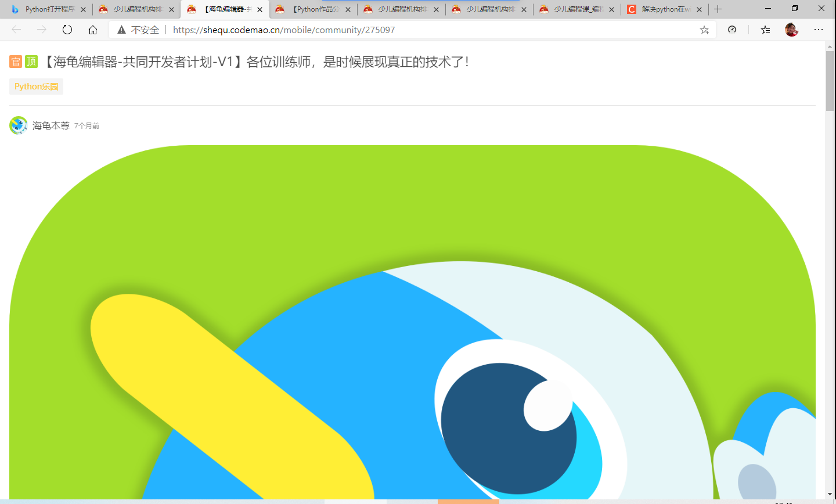Switch to the 【Python作品分 tab
The image size is (836, 504).
coord(313,9)
